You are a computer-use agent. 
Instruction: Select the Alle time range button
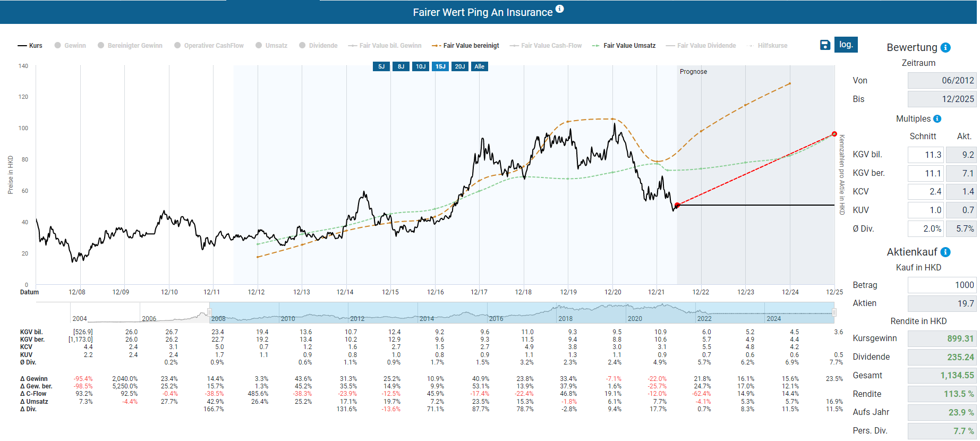pos(479,66)
